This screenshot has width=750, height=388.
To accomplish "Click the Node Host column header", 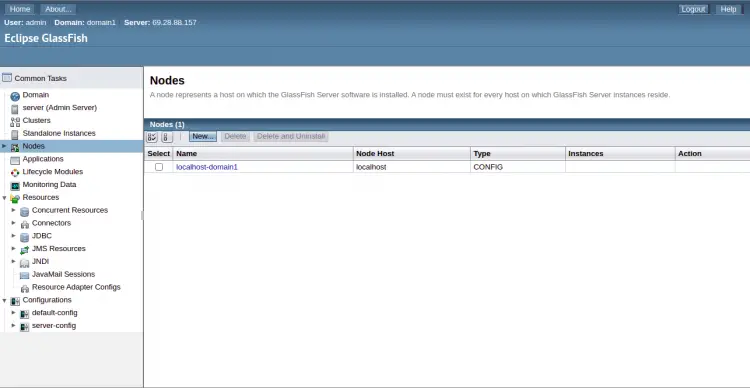I will click(x=412, y=154).
